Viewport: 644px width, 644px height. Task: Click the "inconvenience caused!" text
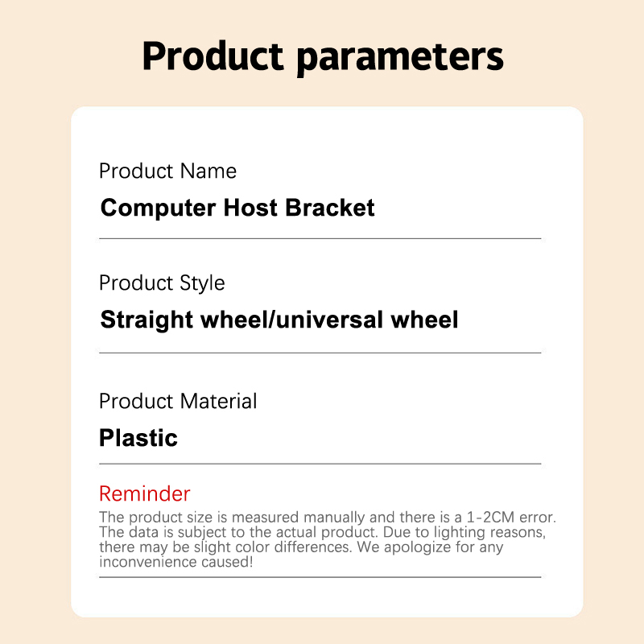(175, 563)
